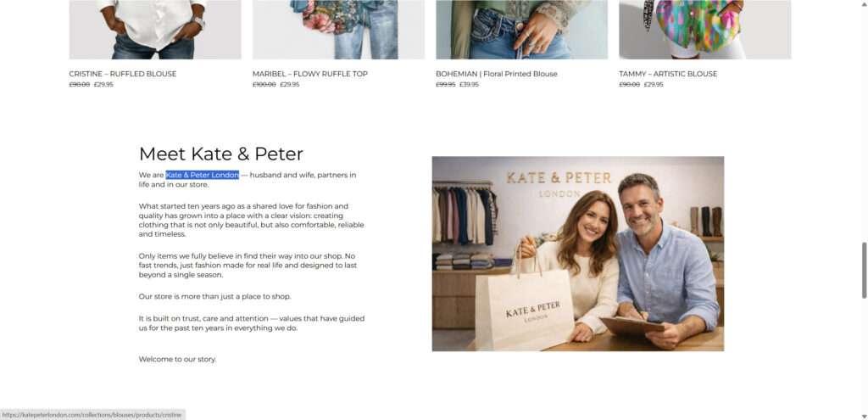Click Bohemian's £39.95 sale price
The width and height of the screenshot is (868, 420).
point(470,85)
